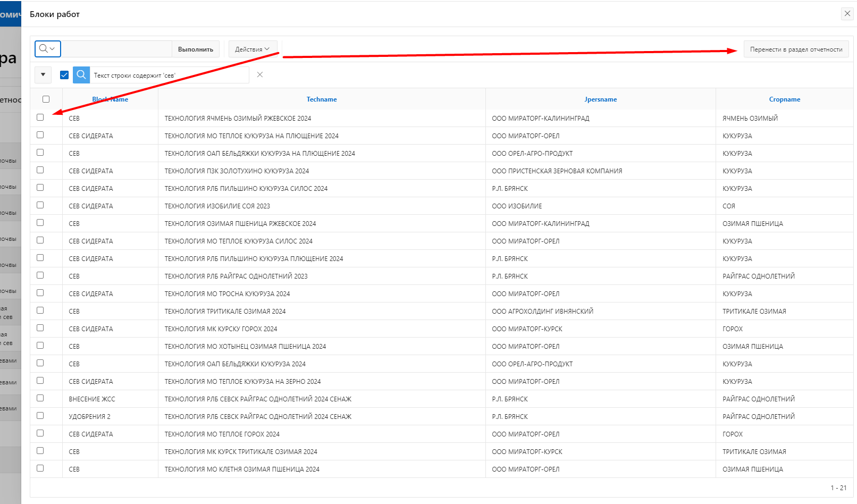
Task: Open the Techname column header menu
Action: 322,99
